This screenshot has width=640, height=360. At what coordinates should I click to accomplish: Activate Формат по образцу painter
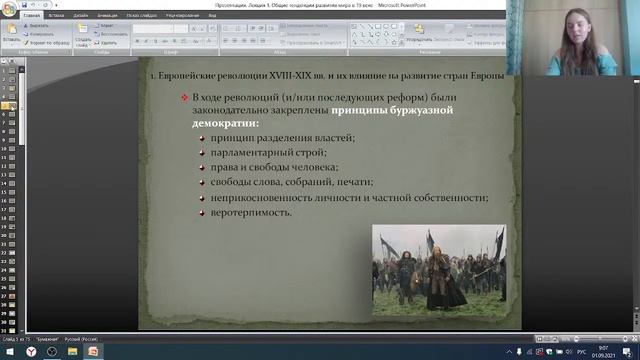click(x=46, y=42)
